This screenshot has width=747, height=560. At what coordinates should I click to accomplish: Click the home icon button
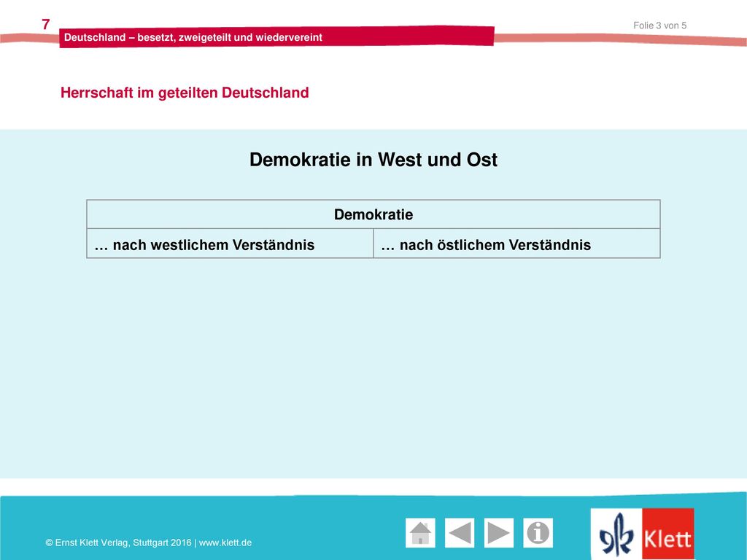pyautogui.click(x=420, y=533)
